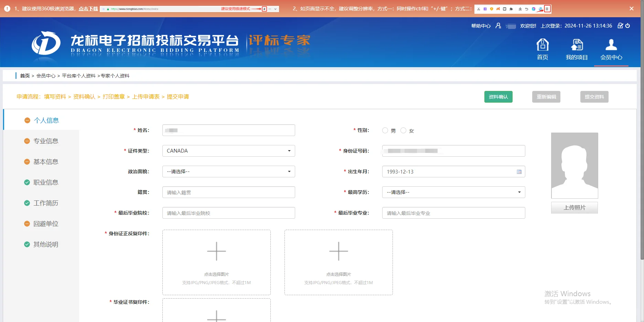Select the 女 gender radio button
Viewport: 644px width, 322px height.
coord(403,131)
